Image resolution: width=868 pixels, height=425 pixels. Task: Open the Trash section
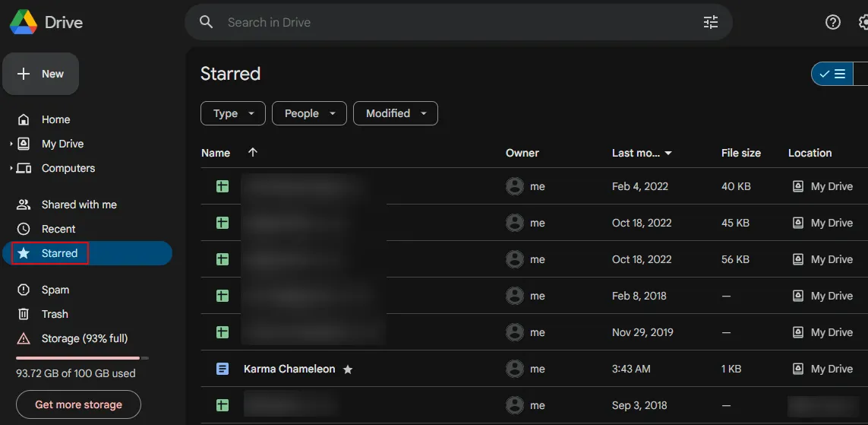click(x=54, y=314)
